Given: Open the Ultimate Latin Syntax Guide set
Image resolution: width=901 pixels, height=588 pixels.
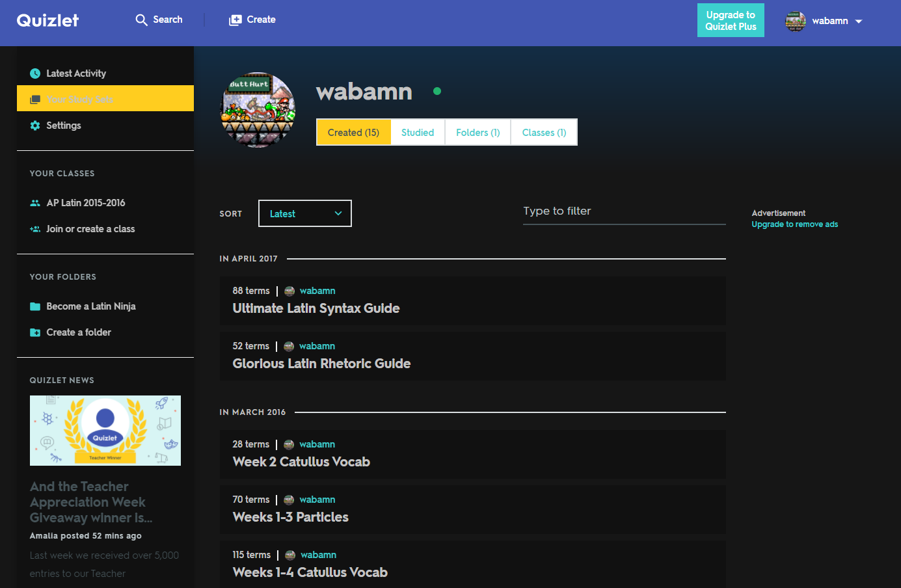Looking at the screenshot, I should click(x=316, y=308).
